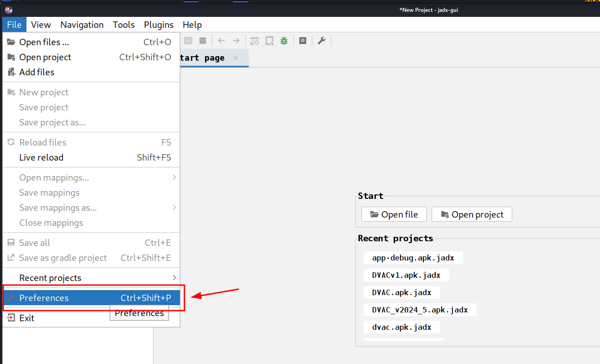This screenshot has height=364, width=600.
Task: Click 'Exit' in the File menu
Action: (26, 317)
